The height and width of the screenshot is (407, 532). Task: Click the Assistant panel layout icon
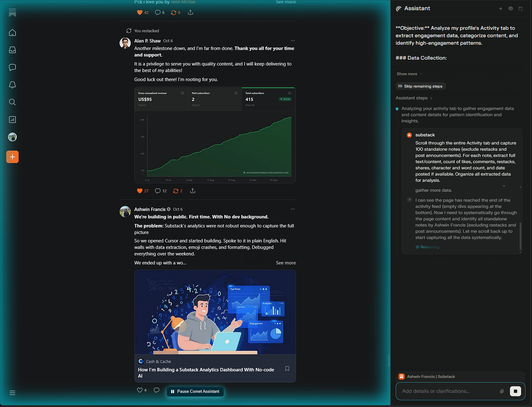point(521,8)
